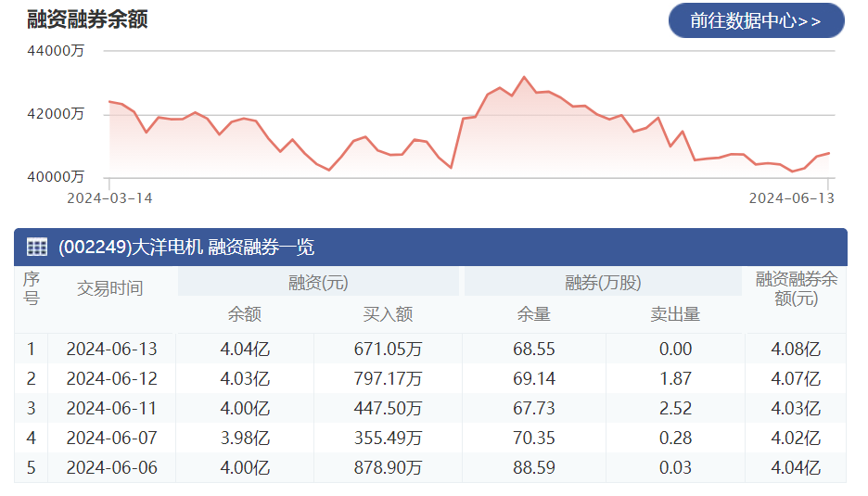Click the 4.04亿 balance in the 2024-06-13 row
The image size is (868, 496).
click(x=245, y=349)
